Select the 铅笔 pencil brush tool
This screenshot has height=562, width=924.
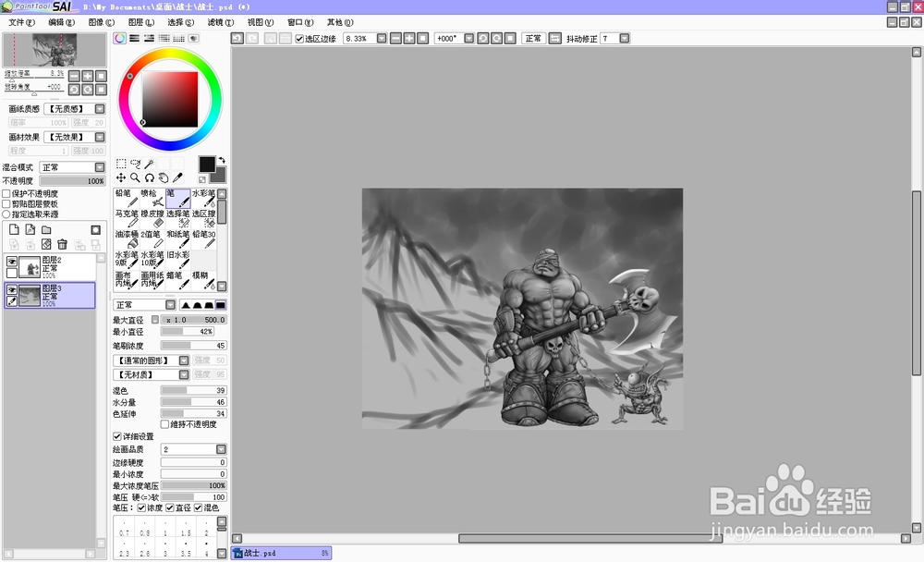[126, 198]
